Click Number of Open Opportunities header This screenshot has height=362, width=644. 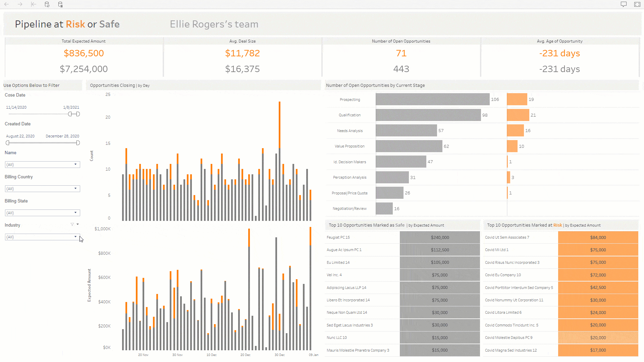[401, 41]
